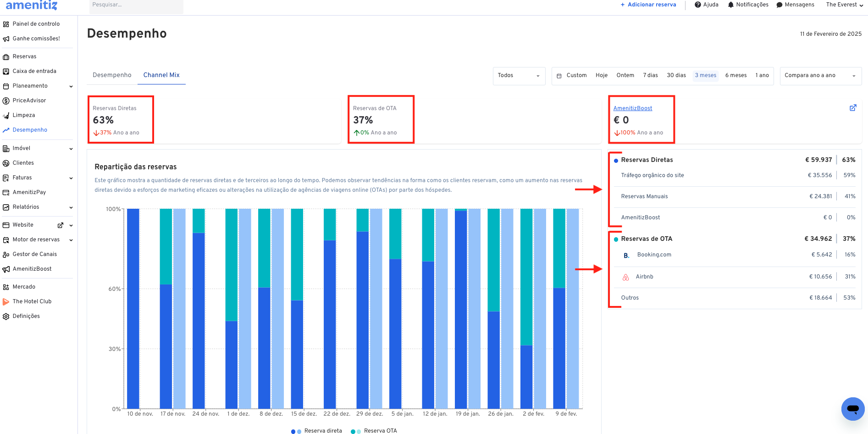The image size is (868, 434).
Task: Select the Desempenho chart icon in sidebar
Action: (x=6, y=130)
